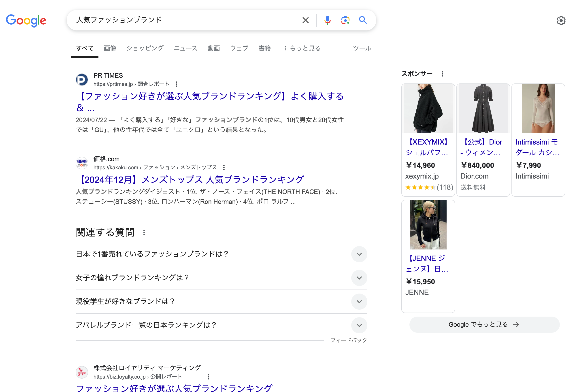Open the 【公式】Dior ウィメン product link

tap(482, 147)
